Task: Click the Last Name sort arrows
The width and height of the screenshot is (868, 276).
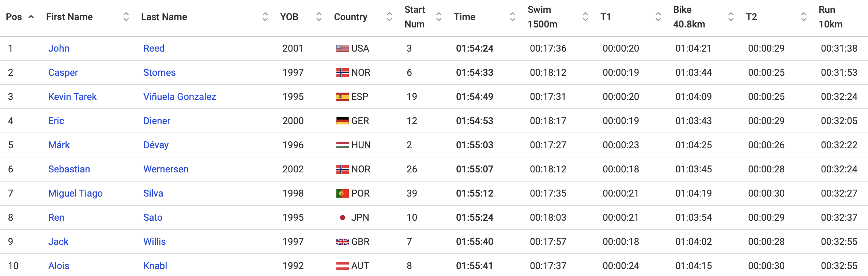Action: tap(265, 17)
